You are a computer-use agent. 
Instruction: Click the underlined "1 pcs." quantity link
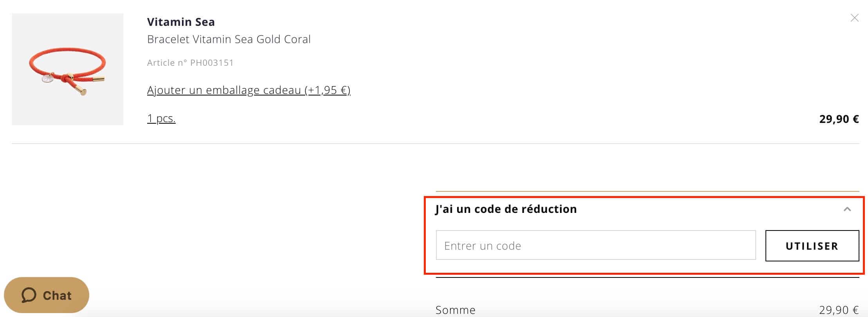(x=161, y=118)
